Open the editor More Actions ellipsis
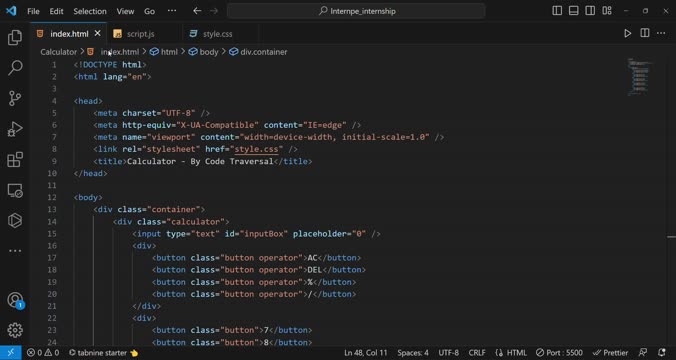The image size is (676, 360). [x=661, y=33]
